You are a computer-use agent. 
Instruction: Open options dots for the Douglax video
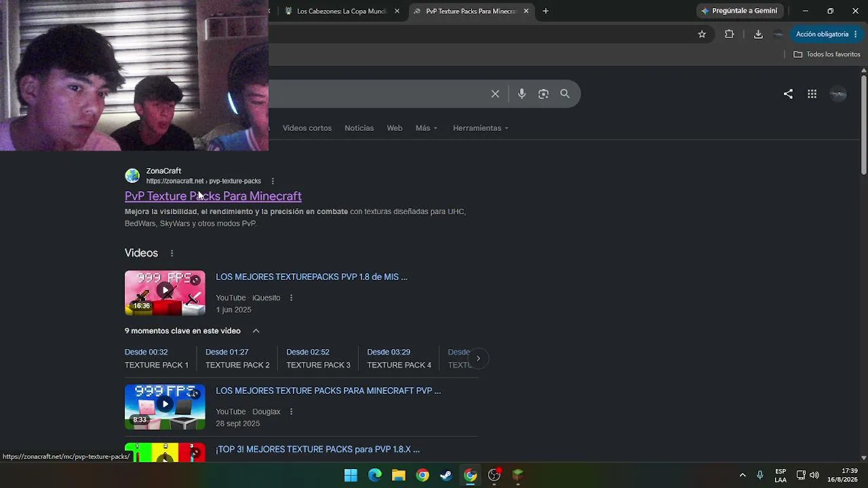pyautogui.click(x=291, y=411)
